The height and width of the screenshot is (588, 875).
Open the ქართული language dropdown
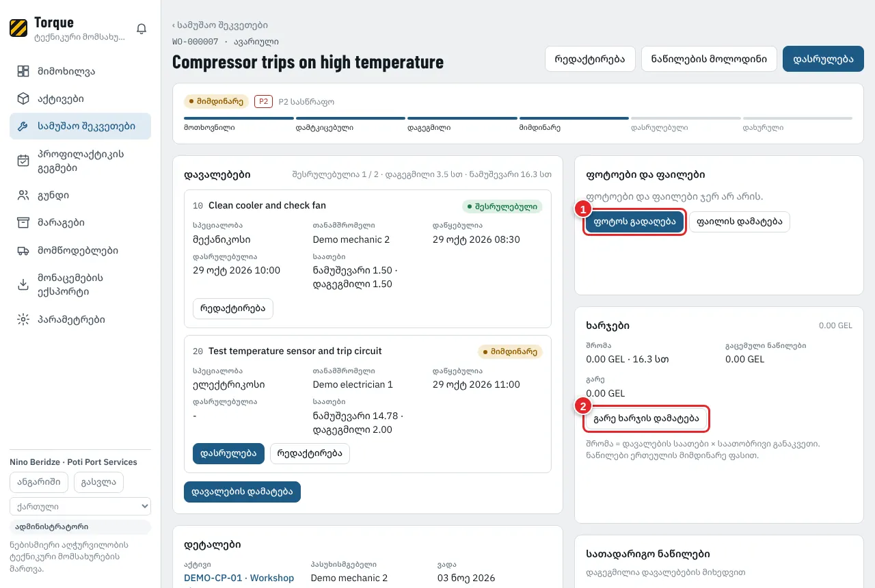tap(80, 507)
